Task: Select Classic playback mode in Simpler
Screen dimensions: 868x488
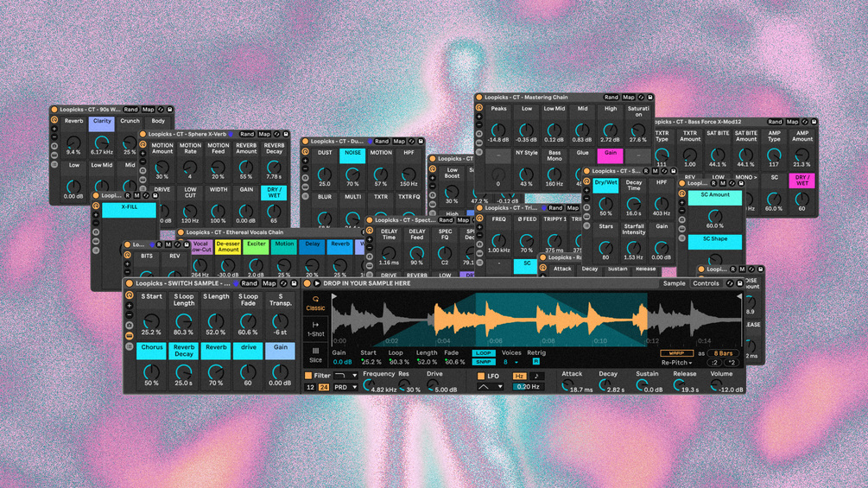Action: [x=315, y=303]
